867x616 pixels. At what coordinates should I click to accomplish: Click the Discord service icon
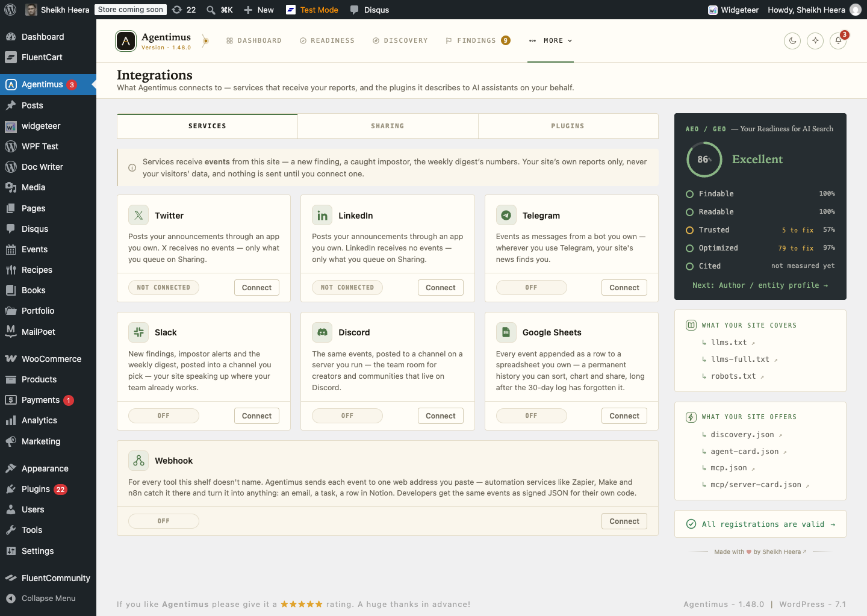click(322, 332)
